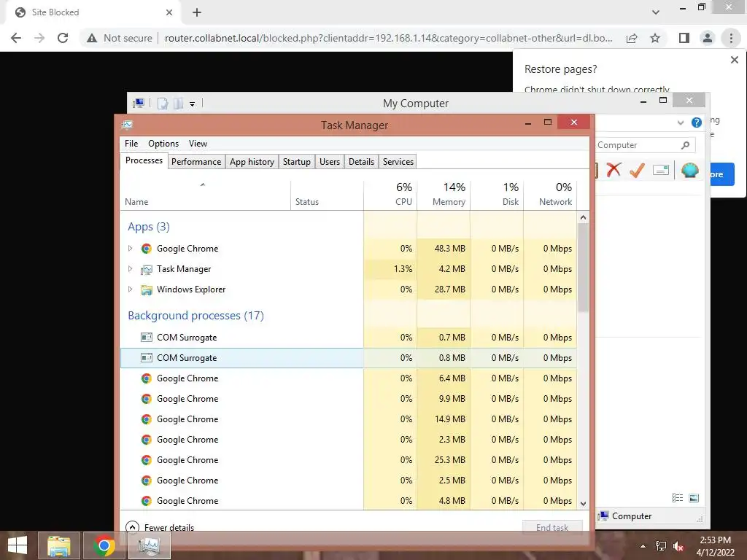Close the Site Blocked tab
The height and width of the screenshot is (560, 747).
[169, 12]
